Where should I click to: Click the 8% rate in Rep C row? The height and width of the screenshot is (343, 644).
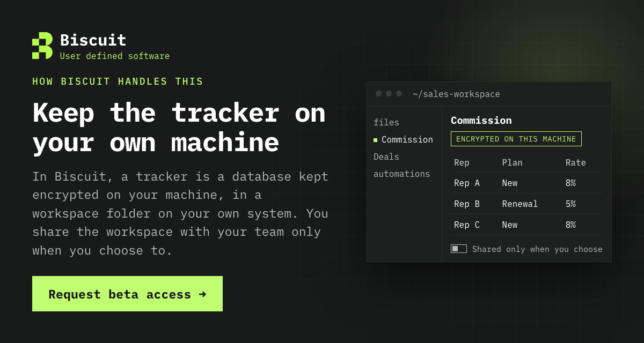pos(570,225)
